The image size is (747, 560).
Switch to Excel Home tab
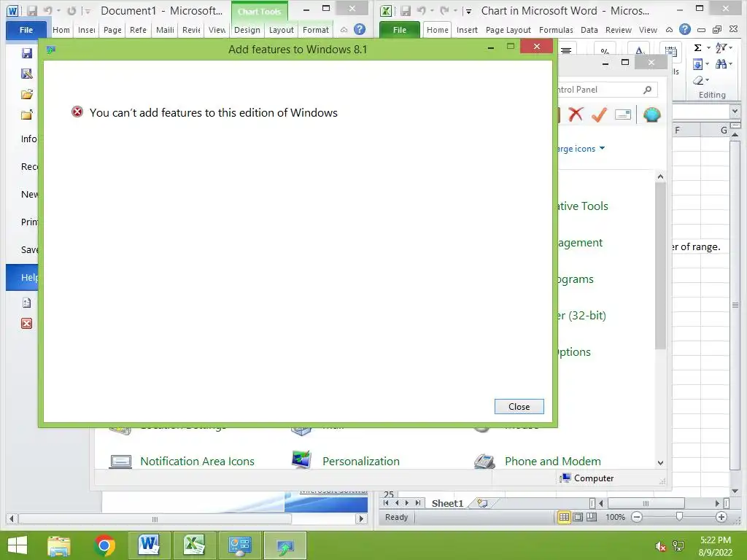438,29
